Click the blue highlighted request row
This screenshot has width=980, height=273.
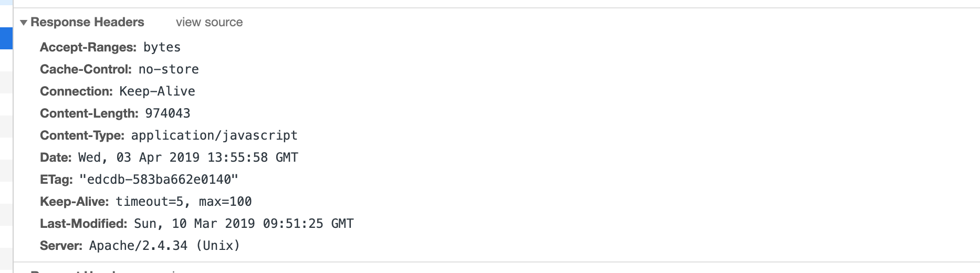(x=6, y=38)
